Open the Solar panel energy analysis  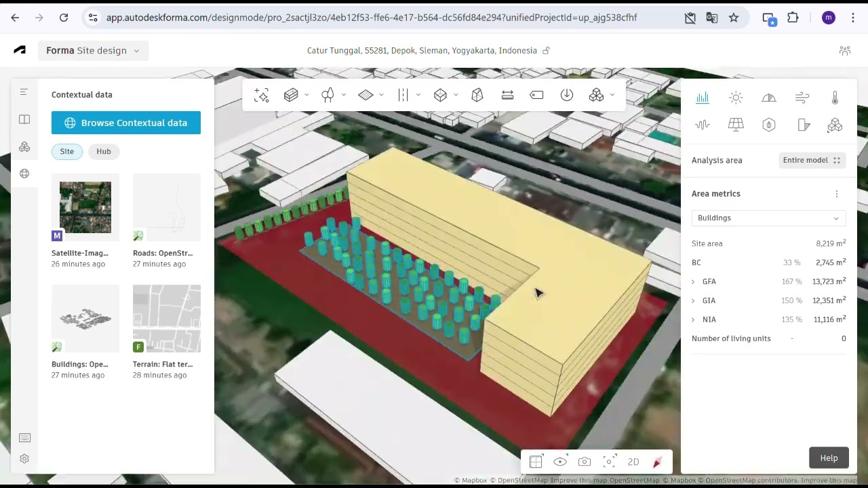tap(736, 125)
